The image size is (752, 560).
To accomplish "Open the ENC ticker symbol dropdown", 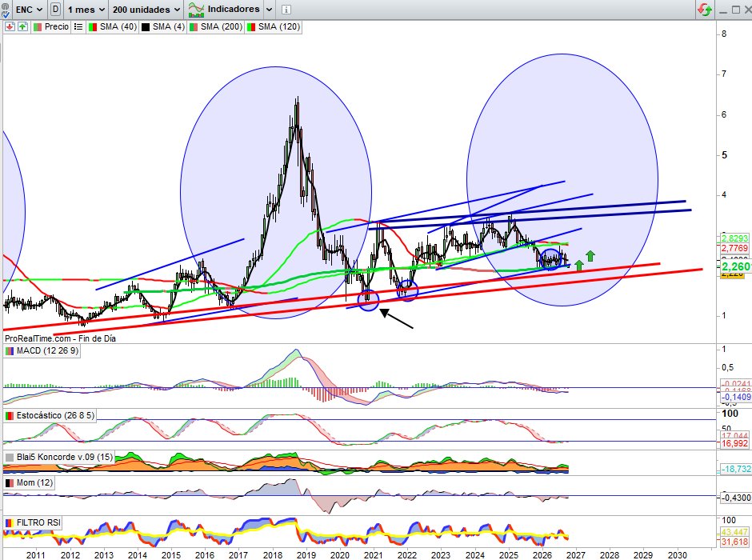I will [x=29, y=9].
